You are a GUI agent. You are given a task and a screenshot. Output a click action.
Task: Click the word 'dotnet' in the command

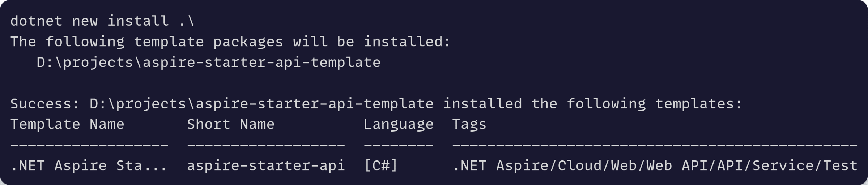(36, 21)
